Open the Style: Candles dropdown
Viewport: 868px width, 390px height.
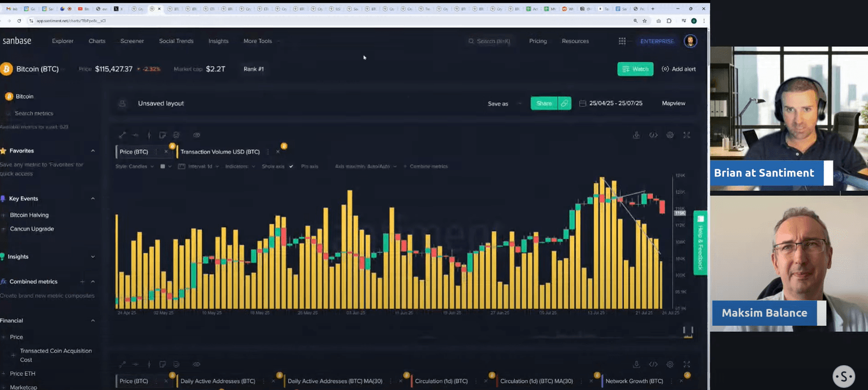pyautogui.click(x=134, y=166)
